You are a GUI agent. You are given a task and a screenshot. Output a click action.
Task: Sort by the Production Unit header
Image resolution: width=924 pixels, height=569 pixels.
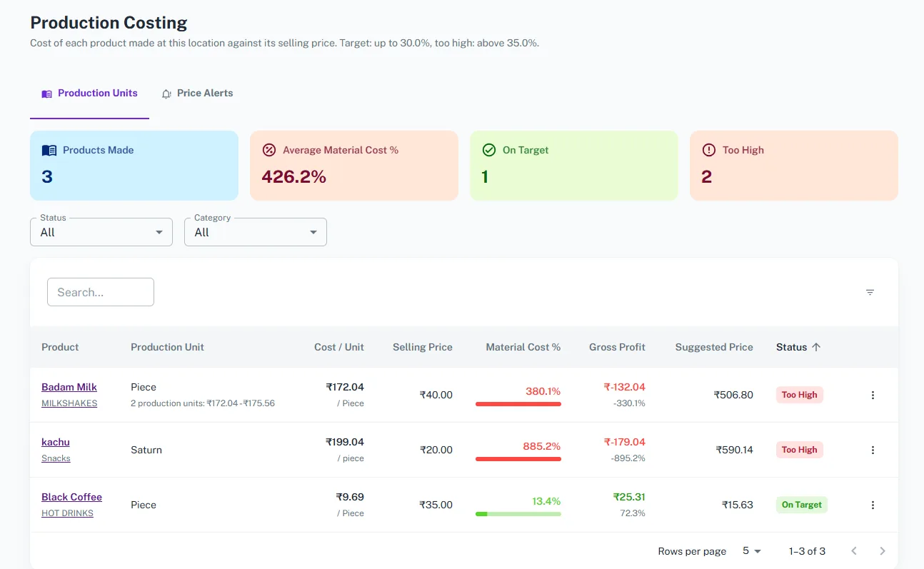coord(167,347)
